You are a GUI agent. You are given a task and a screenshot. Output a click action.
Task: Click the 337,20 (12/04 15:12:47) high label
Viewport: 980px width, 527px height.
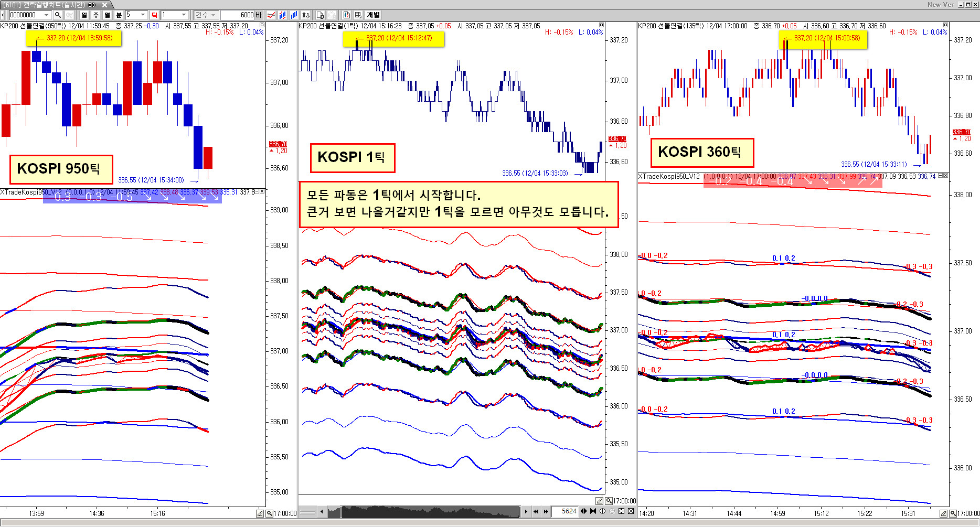(393, 39)
